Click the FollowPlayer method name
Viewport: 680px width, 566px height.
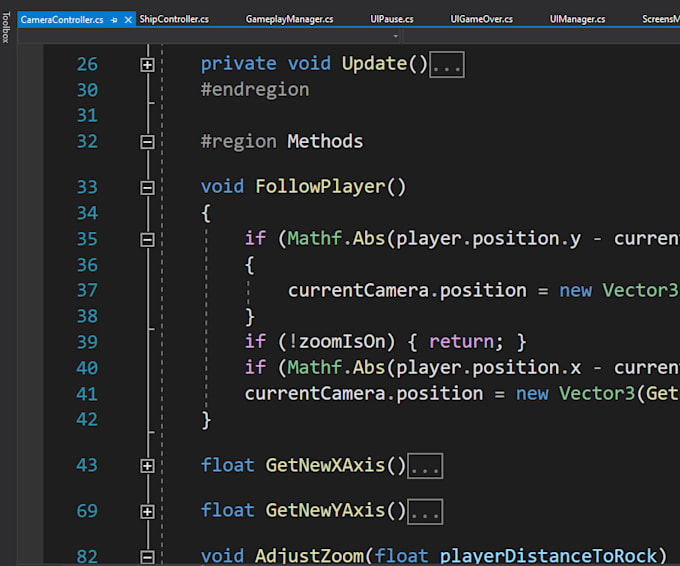pos(320,187)
